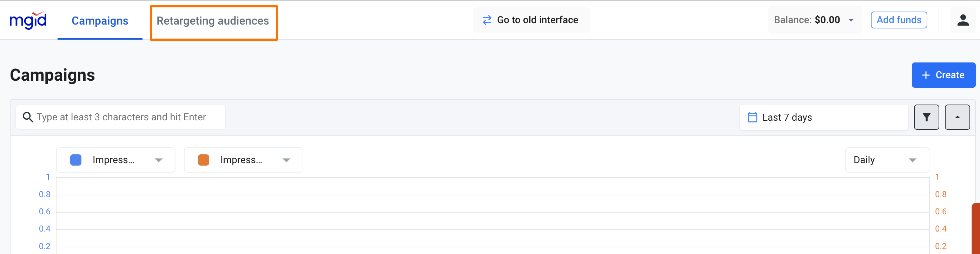Click the Add funds button
980x254 pixels.
[x=899, y=20]
